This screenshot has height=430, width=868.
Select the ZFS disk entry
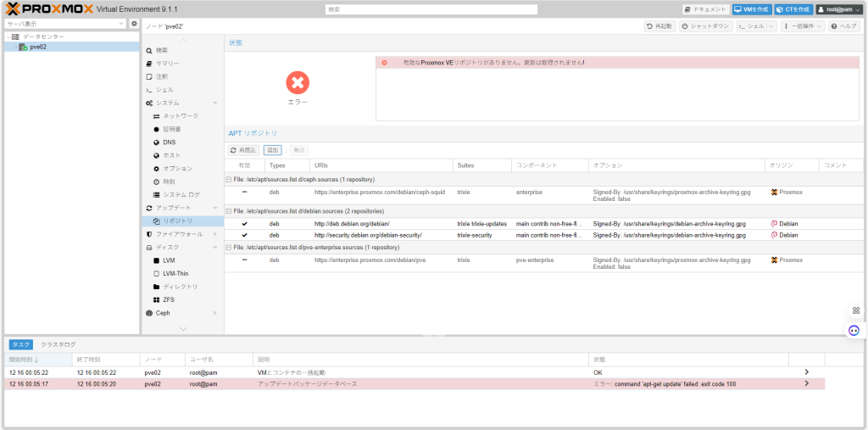point(156,299)
